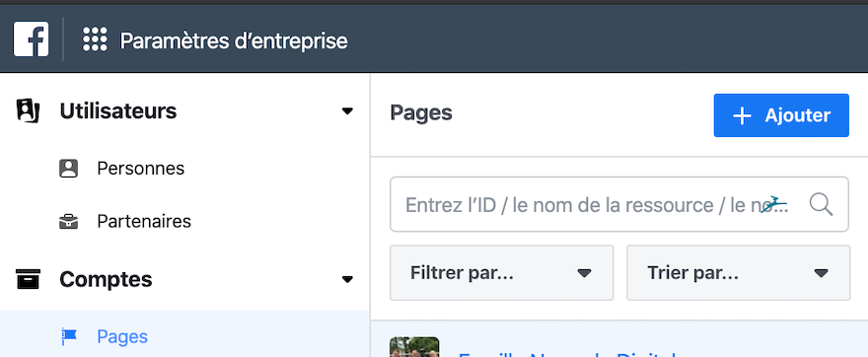Select the Comptes heading
868x357 pixels.
pos(106,279)
